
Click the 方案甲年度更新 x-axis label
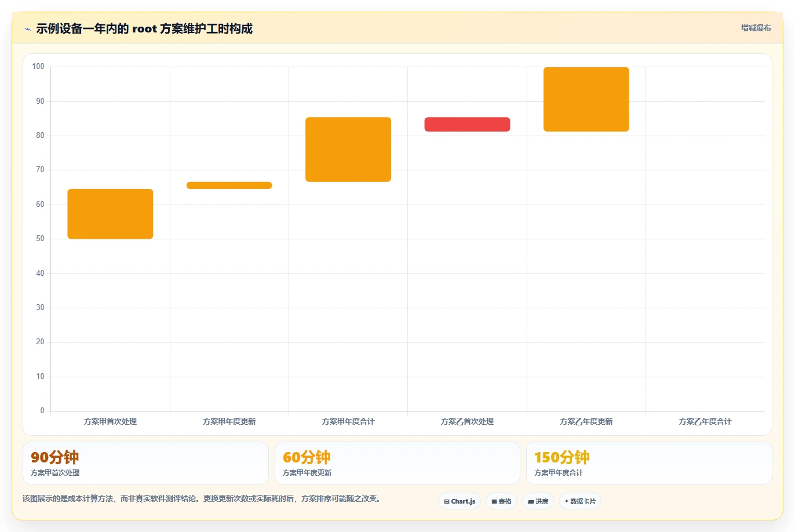(229, 421)
